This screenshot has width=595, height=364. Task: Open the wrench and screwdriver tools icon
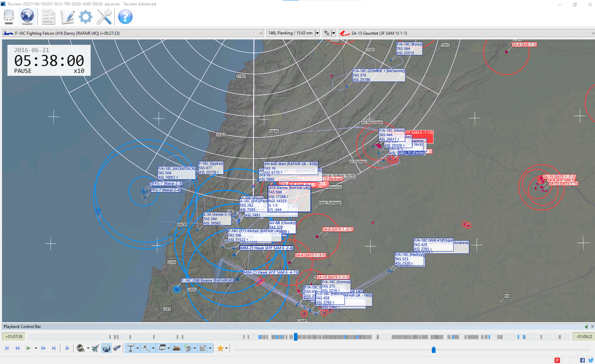(x=104, y=17)
